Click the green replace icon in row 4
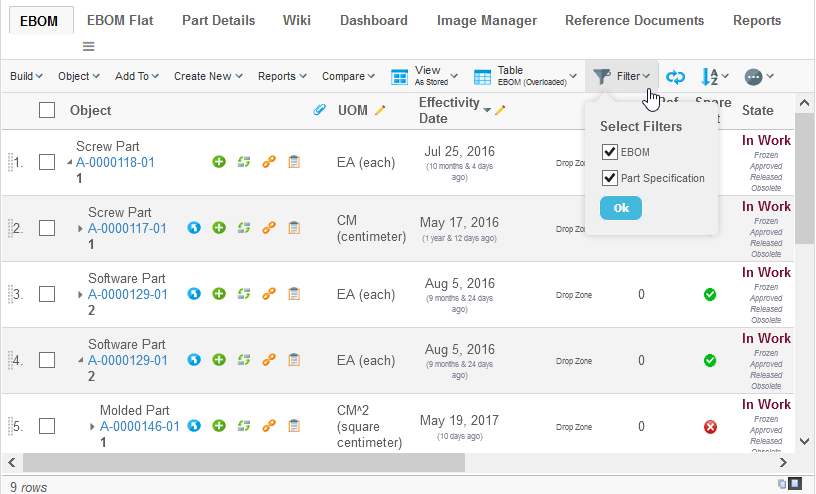 coord(243,360)
